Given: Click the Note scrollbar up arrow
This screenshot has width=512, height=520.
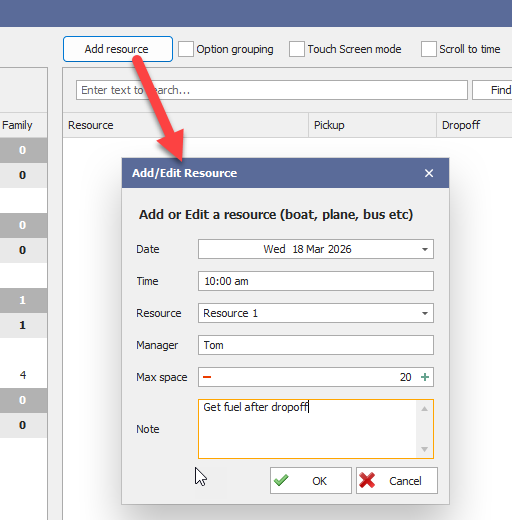Looking at the screenshot, I should pos(424,409).
